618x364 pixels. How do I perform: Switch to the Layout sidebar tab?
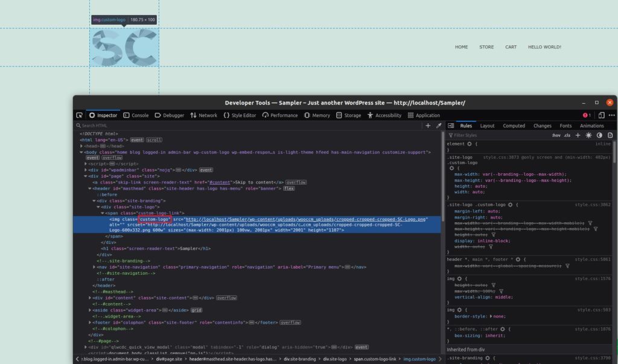[x=487, y=126]
